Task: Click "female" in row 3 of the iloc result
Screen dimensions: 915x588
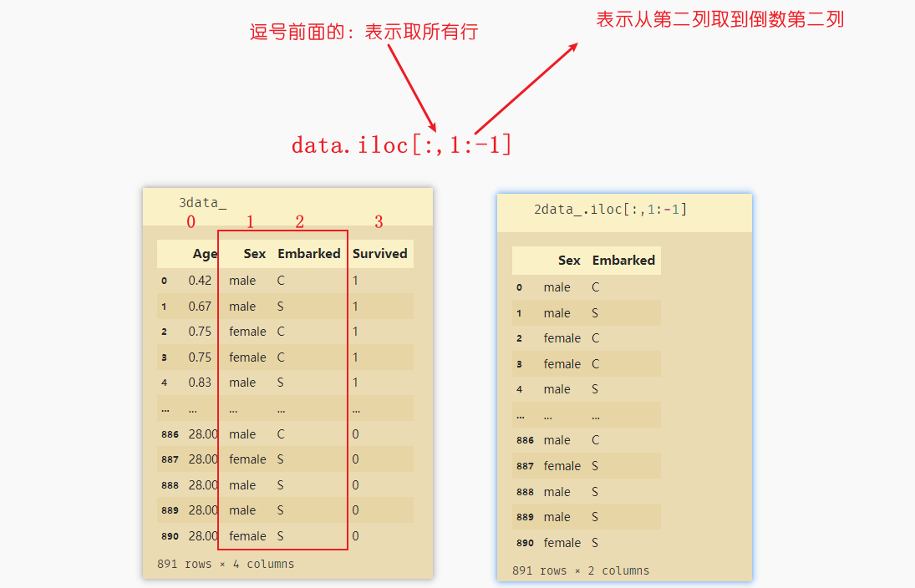Action: click(x=562, y=364)
